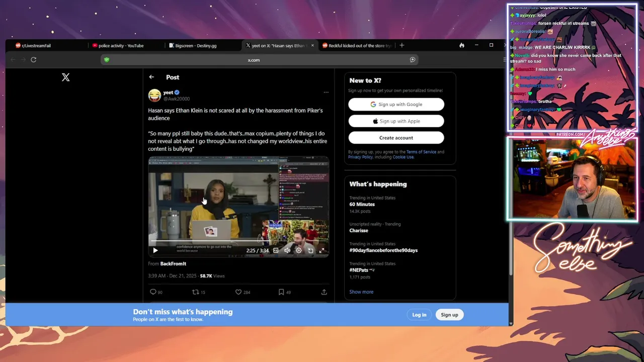The width and height of the screenshot is (644, 362).
Task: Click the X logo in the sidebar
Action: [x=65, y=77]
